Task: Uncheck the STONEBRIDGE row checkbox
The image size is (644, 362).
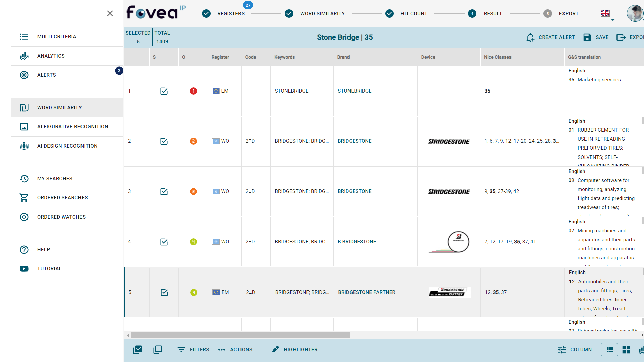Action: 164,91
